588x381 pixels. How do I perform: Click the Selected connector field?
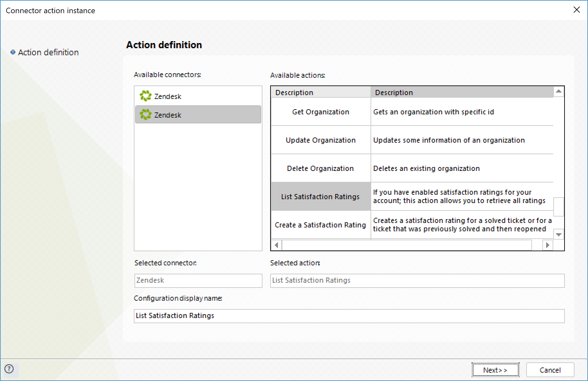point(198,280)
